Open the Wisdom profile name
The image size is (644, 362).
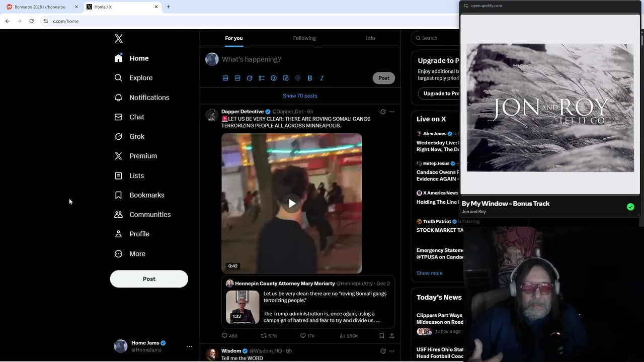click(231, 351)
